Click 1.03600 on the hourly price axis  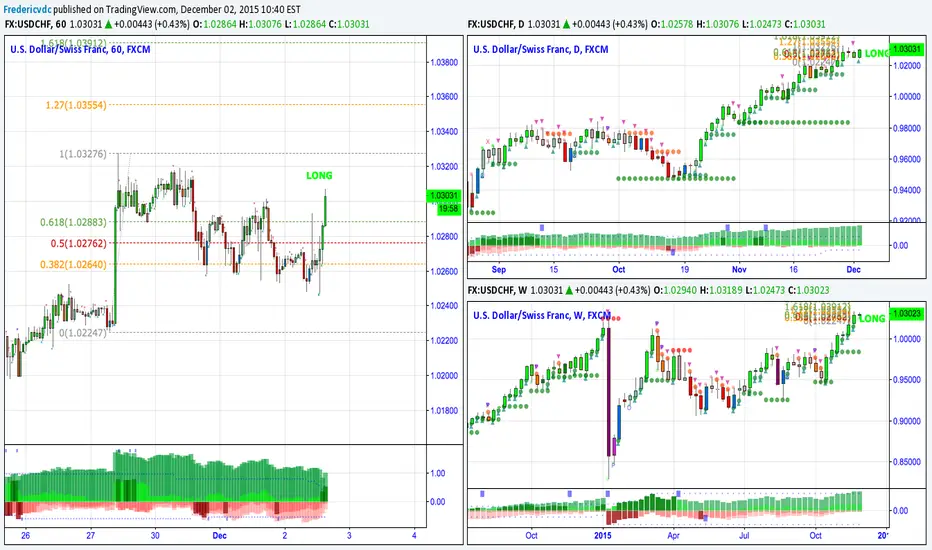444,96
